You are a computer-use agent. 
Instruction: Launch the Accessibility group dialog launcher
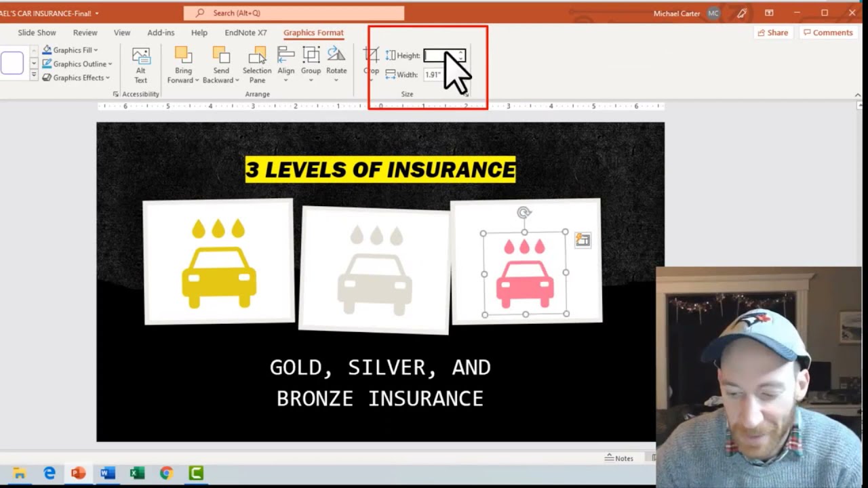coord(115,94)
